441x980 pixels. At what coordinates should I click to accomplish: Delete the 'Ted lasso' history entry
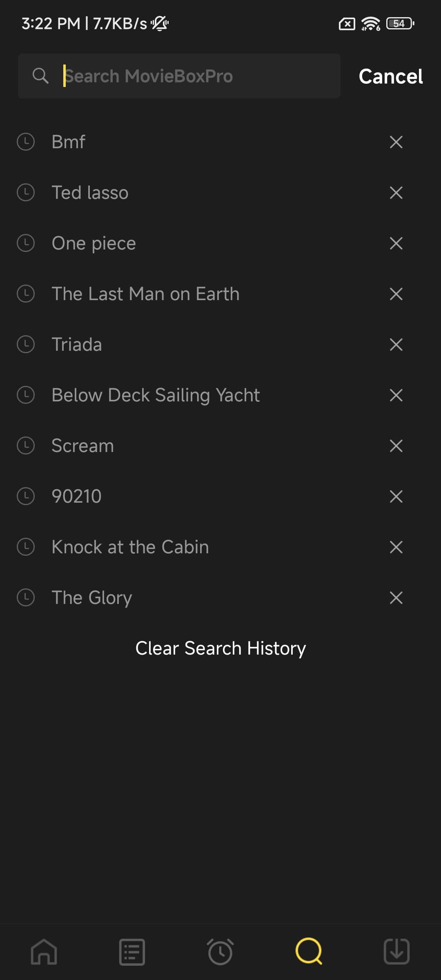click(x=396, y=193)
